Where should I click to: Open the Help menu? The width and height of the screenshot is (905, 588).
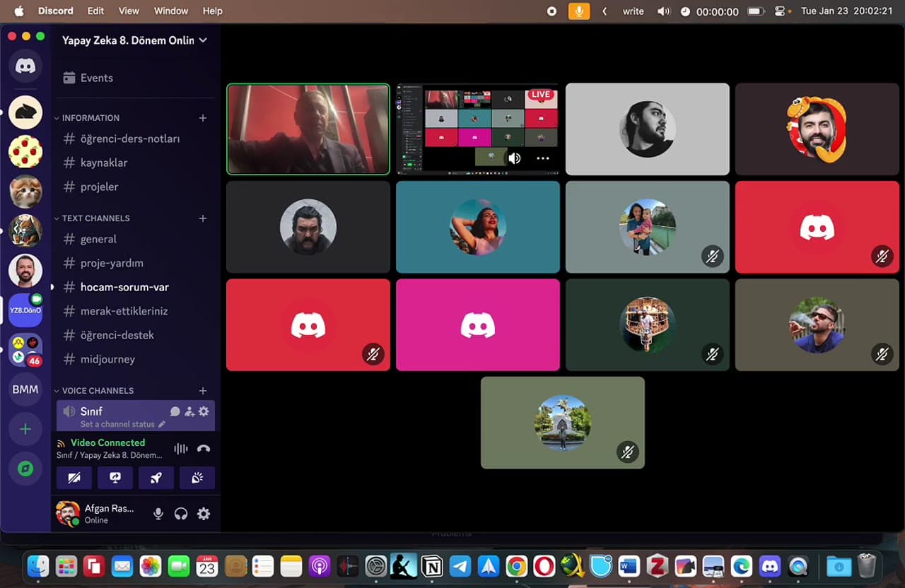point(213,11)
